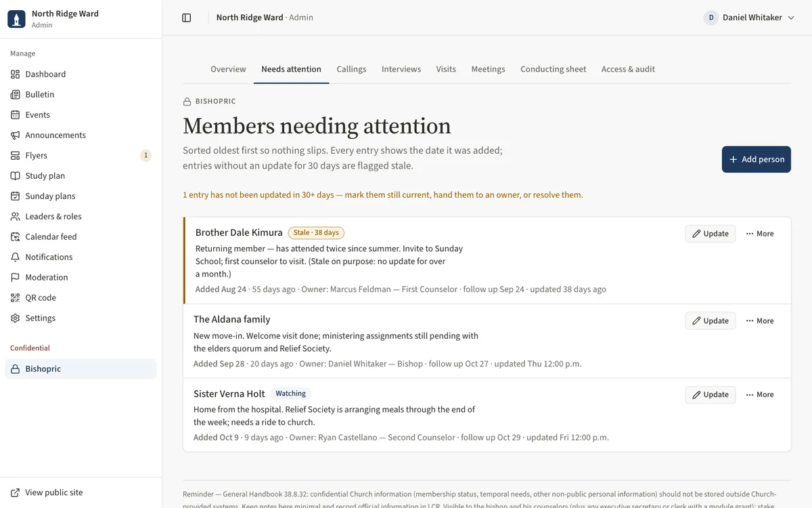The height and width of the screenshot is (508, 812).
Task: Click the Add person button
Action: point(756,159)
